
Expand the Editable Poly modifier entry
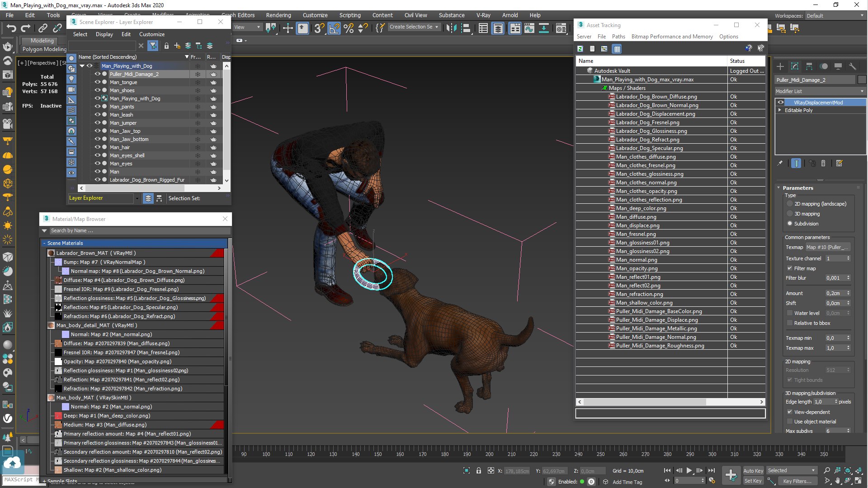[x=780, y=110]
